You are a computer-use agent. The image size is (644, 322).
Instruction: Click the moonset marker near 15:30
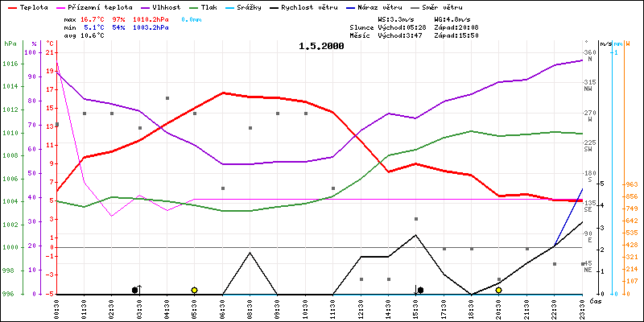pyautogui.click(x=419, y=290)
